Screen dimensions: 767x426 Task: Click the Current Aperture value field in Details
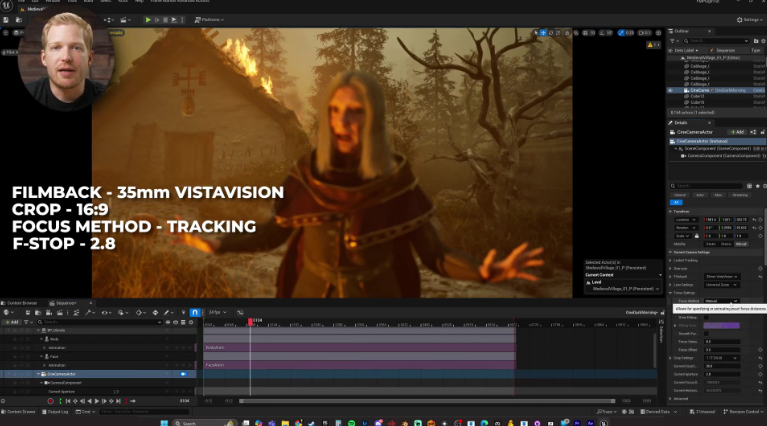tap(722, 374)
